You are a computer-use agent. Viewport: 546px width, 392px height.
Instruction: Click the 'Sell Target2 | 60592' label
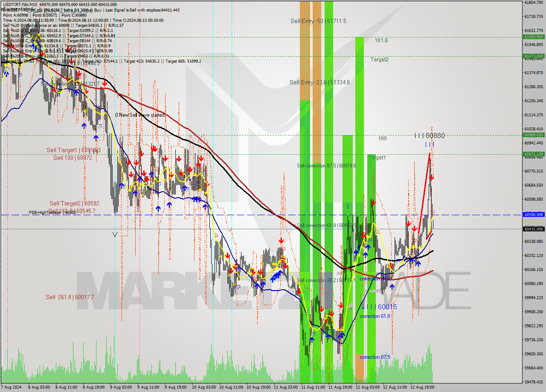pyautogui.click(x=74, y=204)
